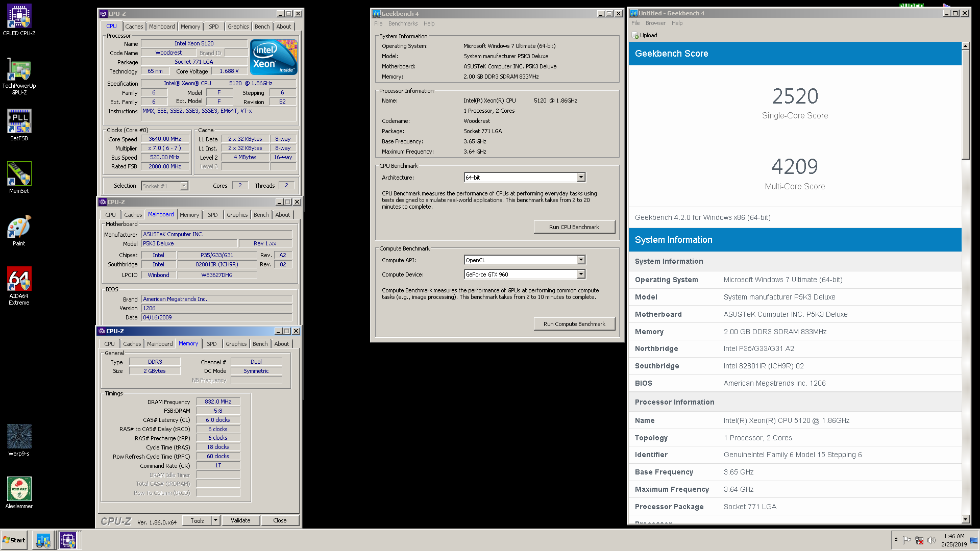Switch to Caches tab in top CPU-Z window
The width and height of the screenshot is (980, 551).
[x=134, y=27]
